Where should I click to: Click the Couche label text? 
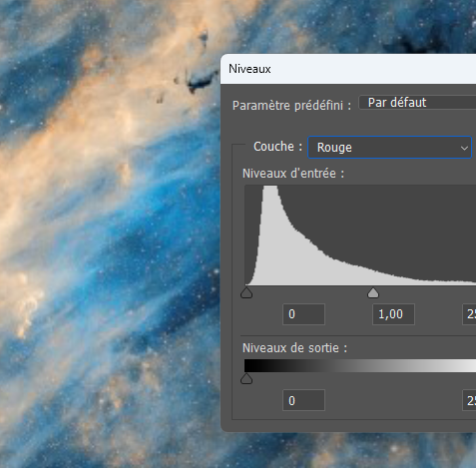[277, 147]
